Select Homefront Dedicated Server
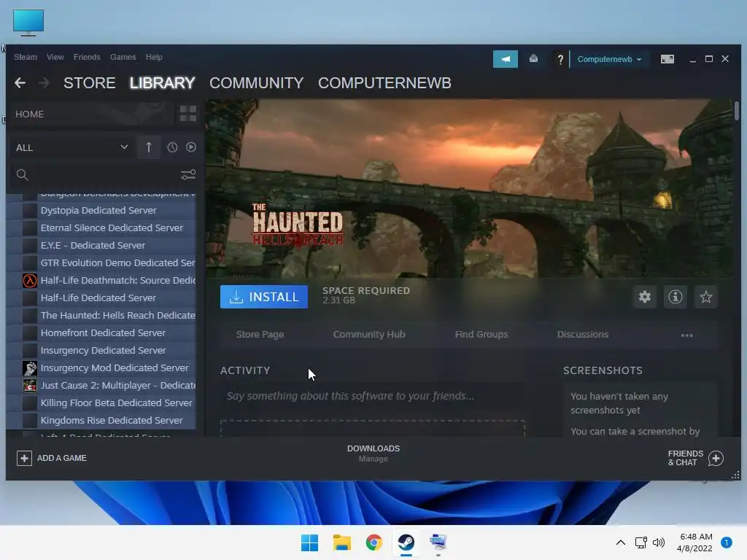The image size is (747, 560). click(x=101, y=332)
